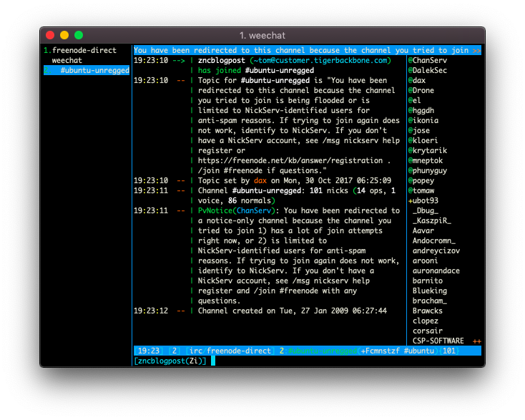
Task: Click the nick count 101 in the status bar
Action: click(x=449, y=351)
